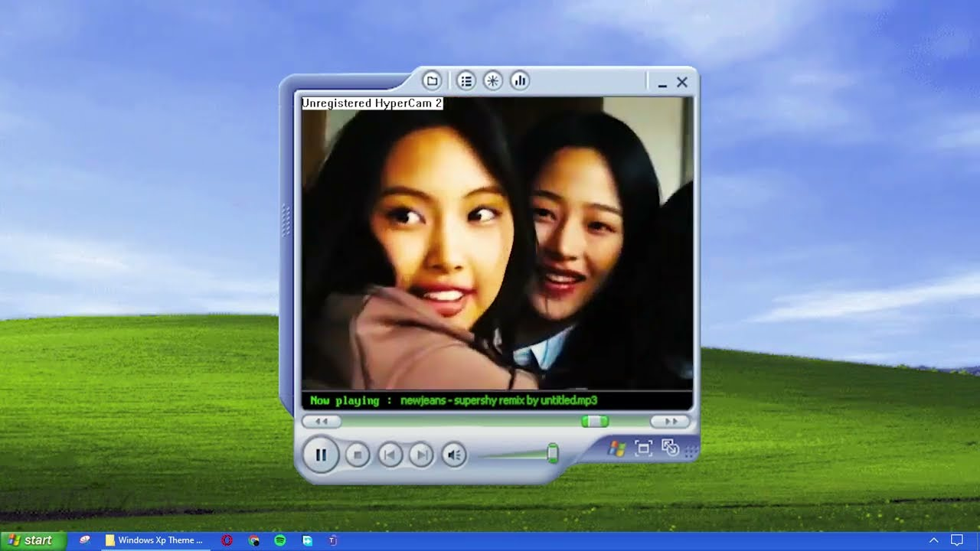This screenshot has width=980, height=551.
Task: Pause the currently playing track
Action: pos(321,455)
